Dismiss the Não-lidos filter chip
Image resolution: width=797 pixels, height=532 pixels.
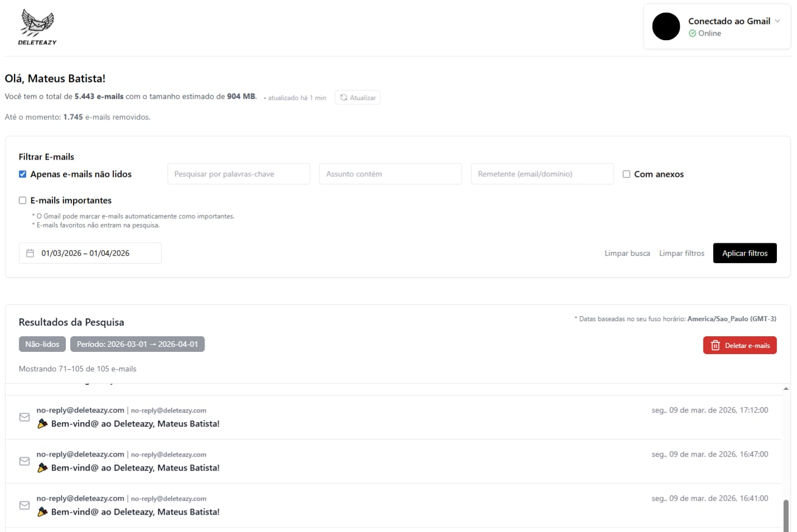click(42, 344)
